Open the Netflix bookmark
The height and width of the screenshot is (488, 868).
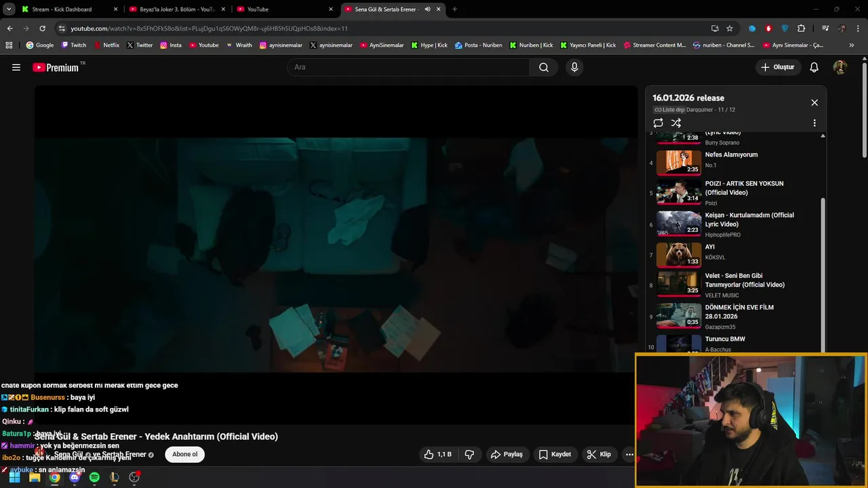click(106, 45)
